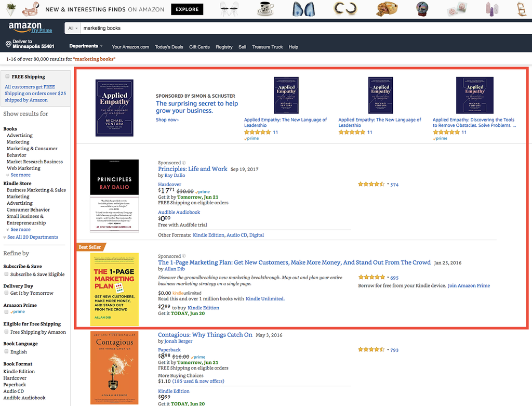Image resolution: width=532 pixels, height=406 pixels.
Task: Click the large Applied Empathy cover thumbnail
Action: pyautogui.click(x=114, y=108)
